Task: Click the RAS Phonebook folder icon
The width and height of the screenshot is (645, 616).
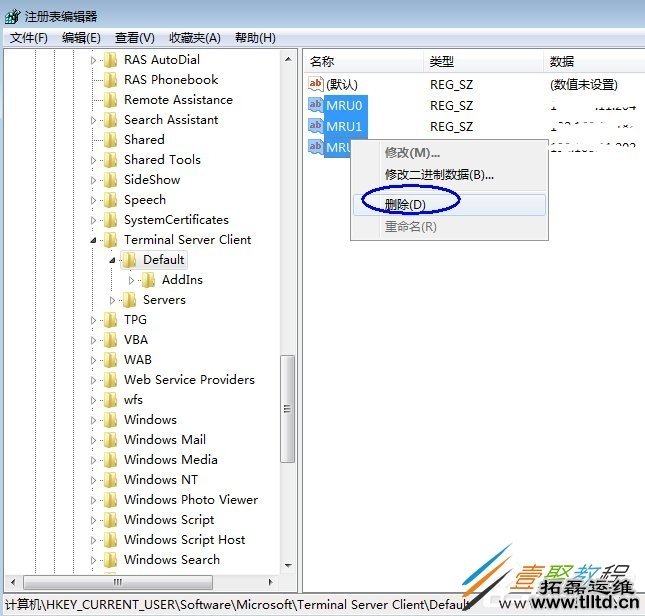Action: point(110,80)
